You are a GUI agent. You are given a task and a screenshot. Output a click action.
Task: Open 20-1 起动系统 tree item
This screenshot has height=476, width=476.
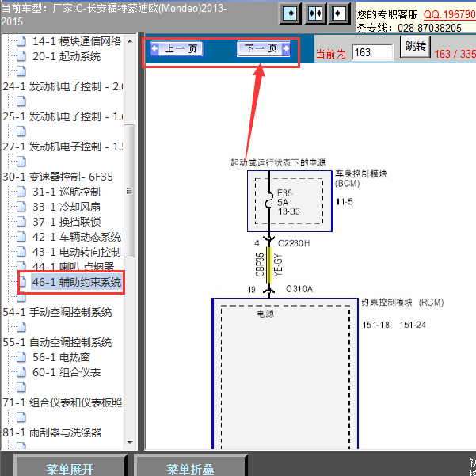coord(67,56)
